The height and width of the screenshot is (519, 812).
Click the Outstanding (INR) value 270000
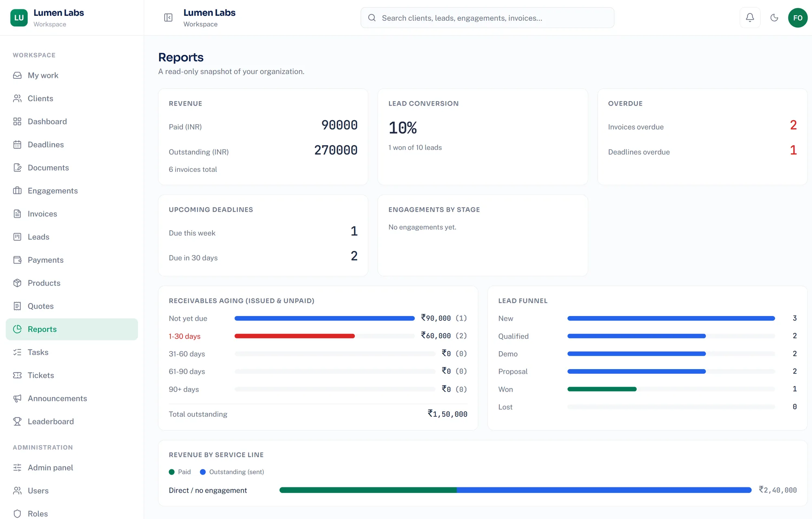[x=336, y=150]
